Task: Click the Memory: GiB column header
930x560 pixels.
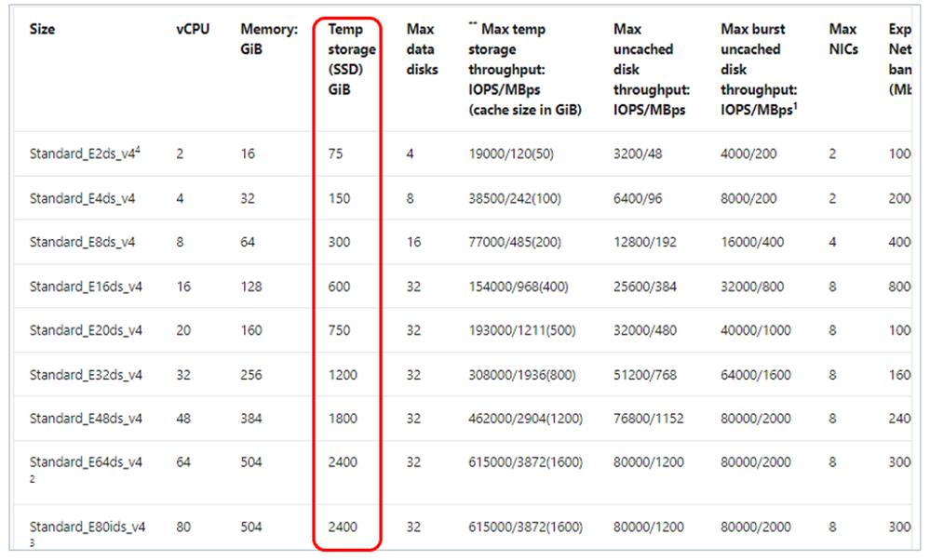Action: [x=269, y=39]
